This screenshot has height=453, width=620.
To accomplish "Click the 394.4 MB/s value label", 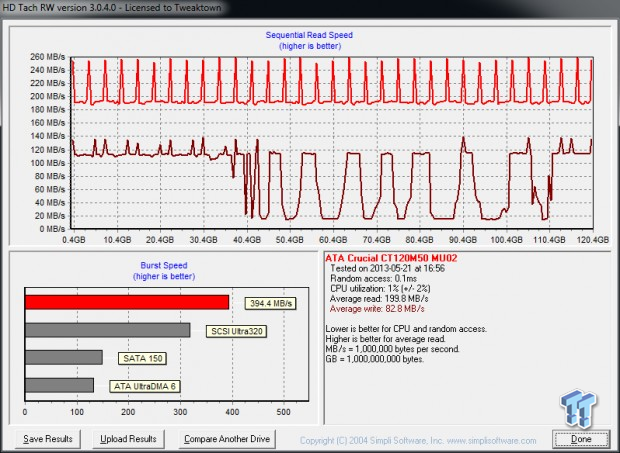I will [270, 304].
